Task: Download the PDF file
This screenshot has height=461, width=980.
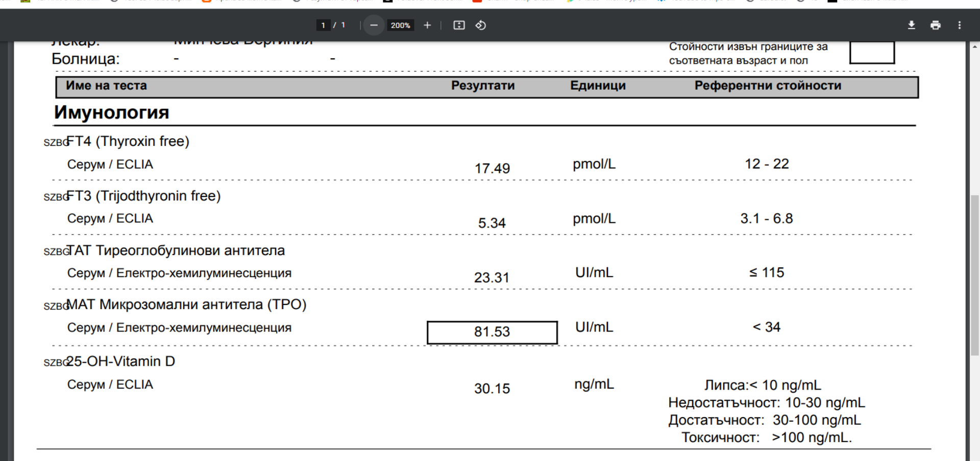Action: pos(911,25)
